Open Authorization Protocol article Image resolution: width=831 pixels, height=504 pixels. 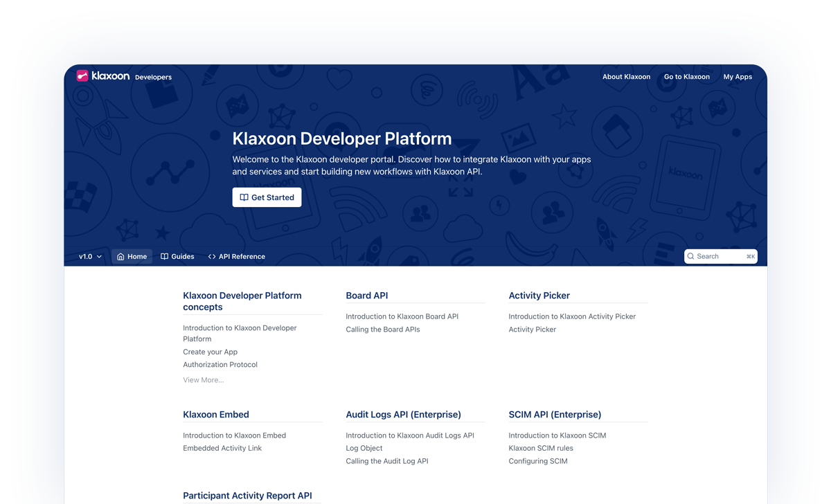(x=220, y=365)
